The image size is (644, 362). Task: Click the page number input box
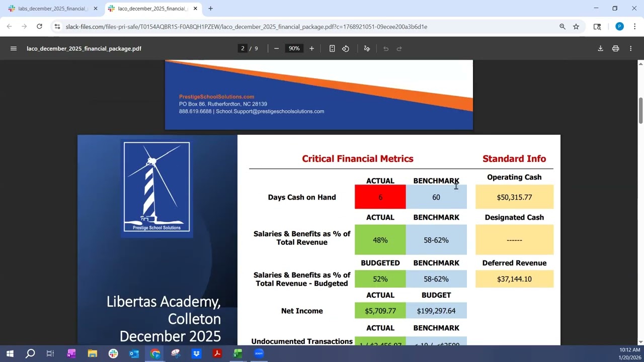pyautogui.click(x=243, y=49)
